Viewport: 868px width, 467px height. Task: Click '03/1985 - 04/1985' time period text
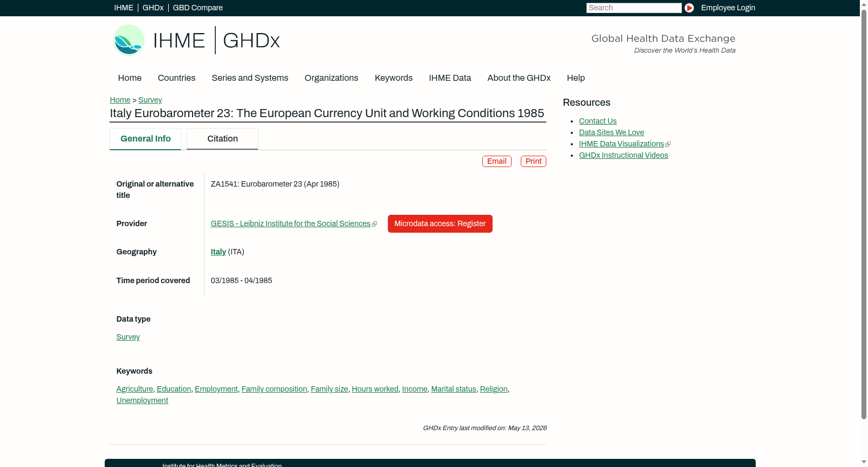pos(241,280)
